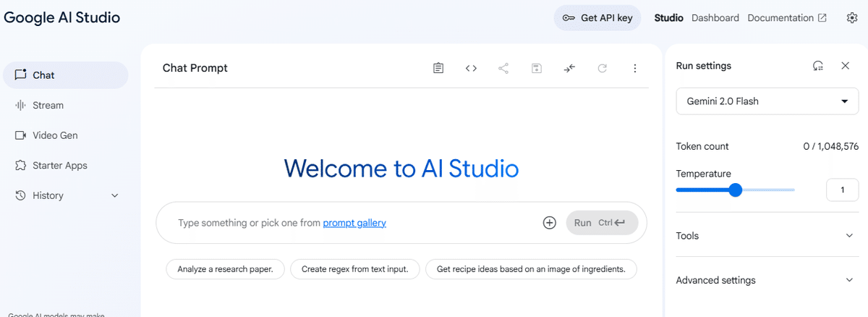Open the system instructions clipboard icon
868x317 pixels.
click(x=438, y=68)
